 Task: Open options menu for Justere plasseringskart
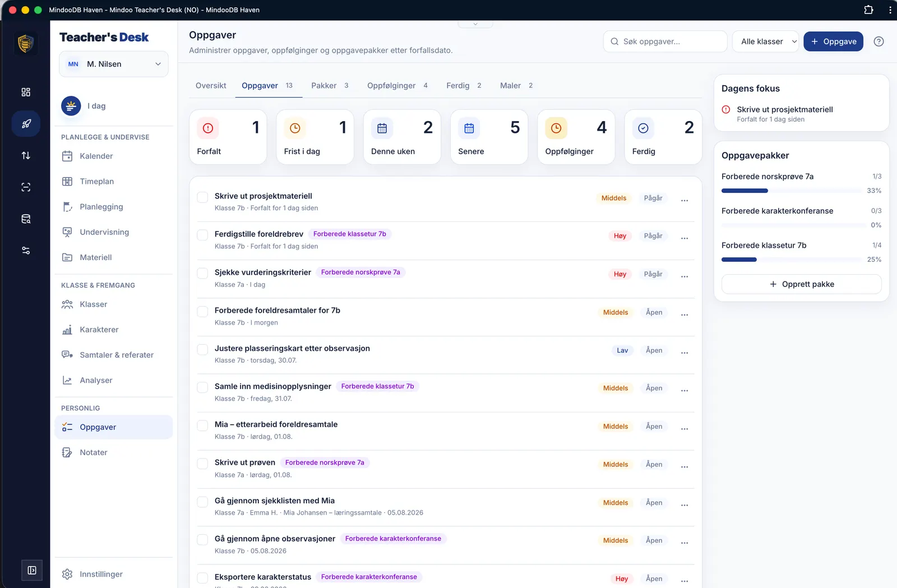tap(685, 353)
